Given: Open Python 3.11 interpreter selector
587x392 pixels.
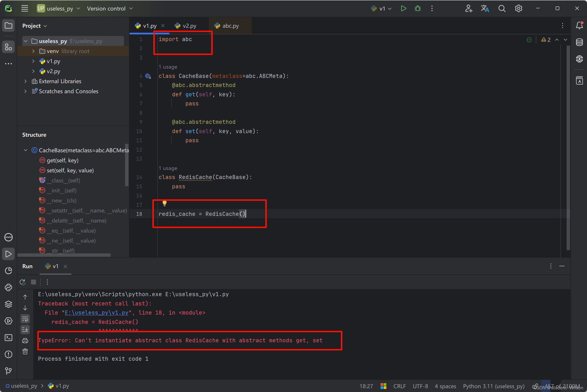Looking at the screenshot, I should coord(493,386).
